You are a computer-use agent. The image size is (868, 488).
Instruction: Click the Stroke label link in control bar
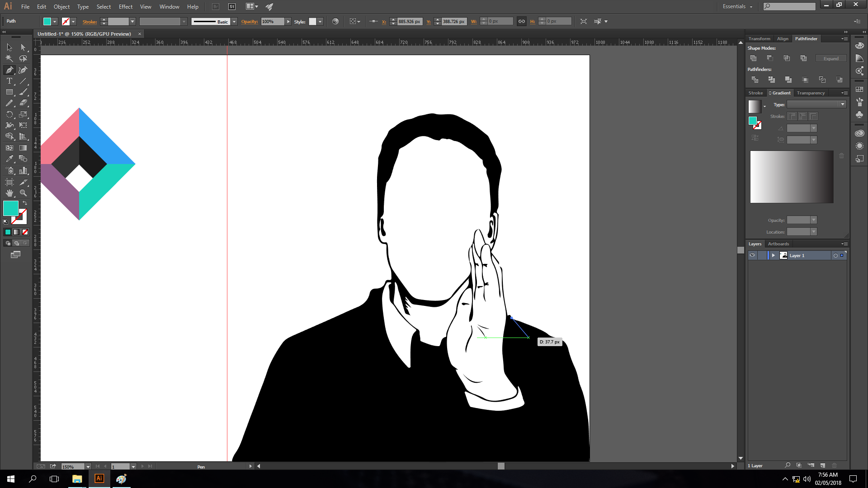(x=90, y=22)
